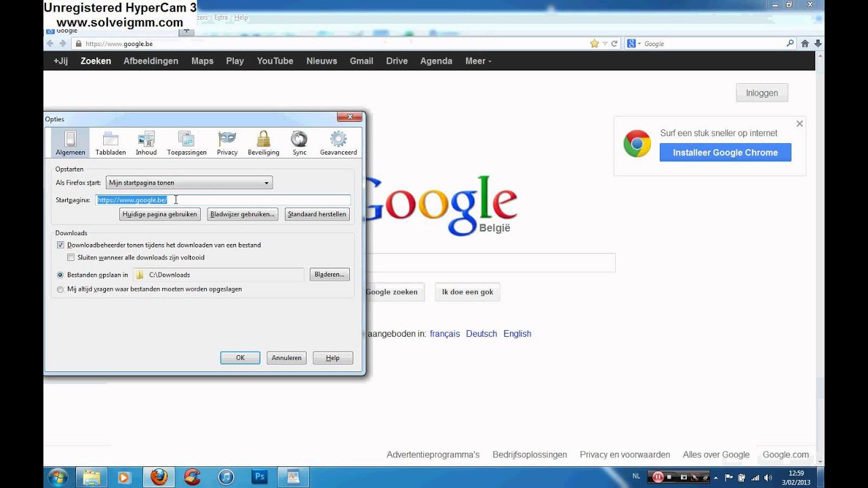
Task: Open the Privacy options panel
Action: [x=227, y=143]
